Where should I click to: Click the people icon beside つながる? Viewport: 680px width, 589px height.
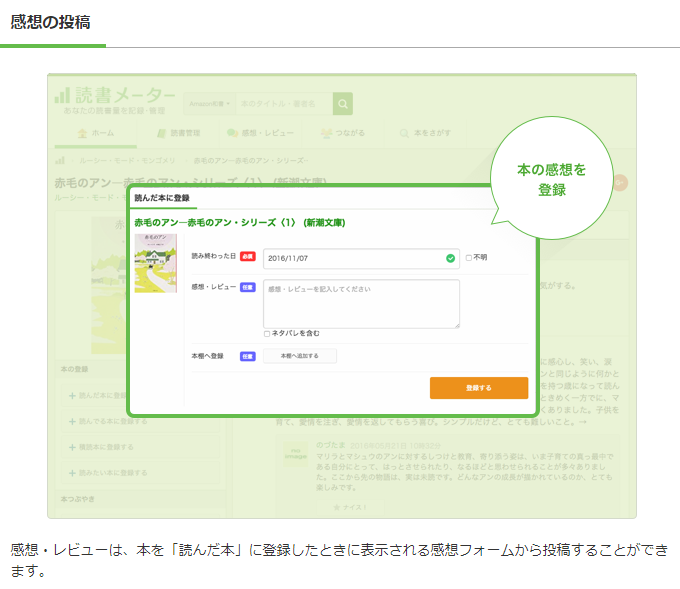click(326, 133)
